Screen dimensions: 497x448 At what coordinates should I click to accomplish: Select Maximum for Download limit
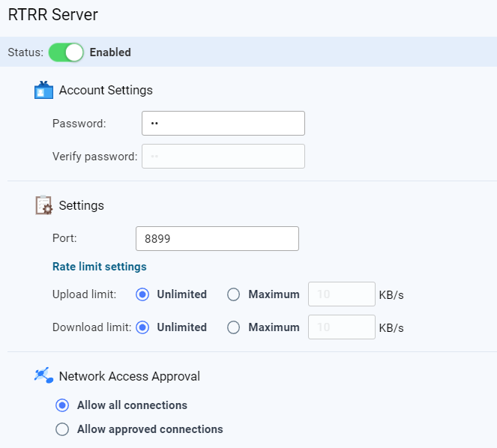(x=234, y=327)
